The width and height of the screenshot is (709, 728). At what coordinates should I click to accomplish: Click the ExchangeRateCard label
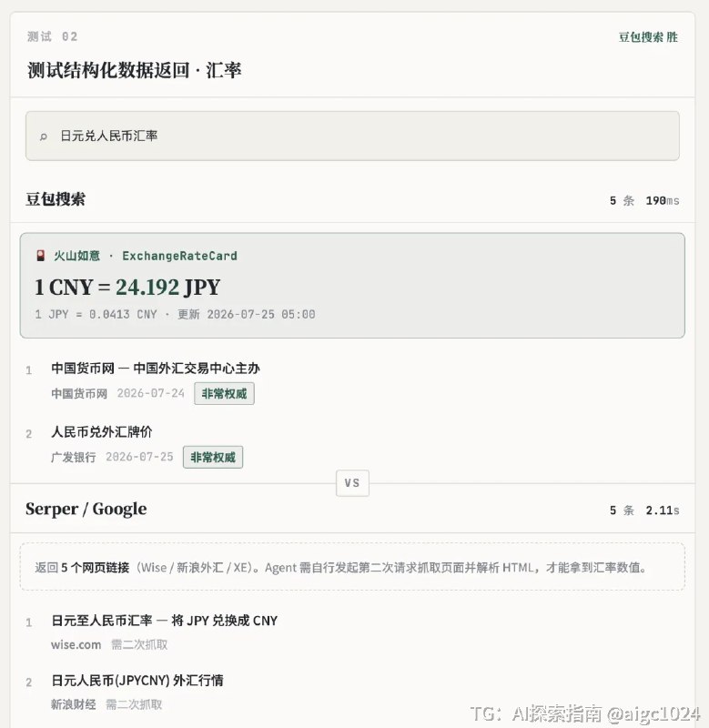point(179,256)
